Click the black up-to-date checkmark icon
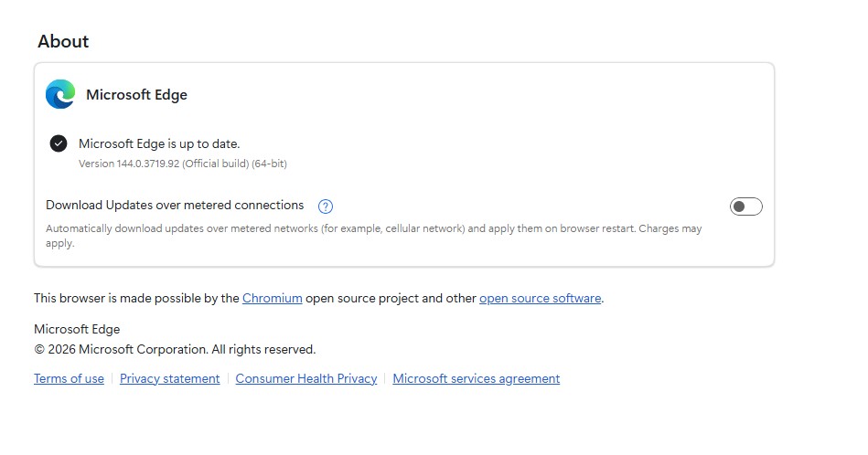The image size is (868, 455). (59, 143)
